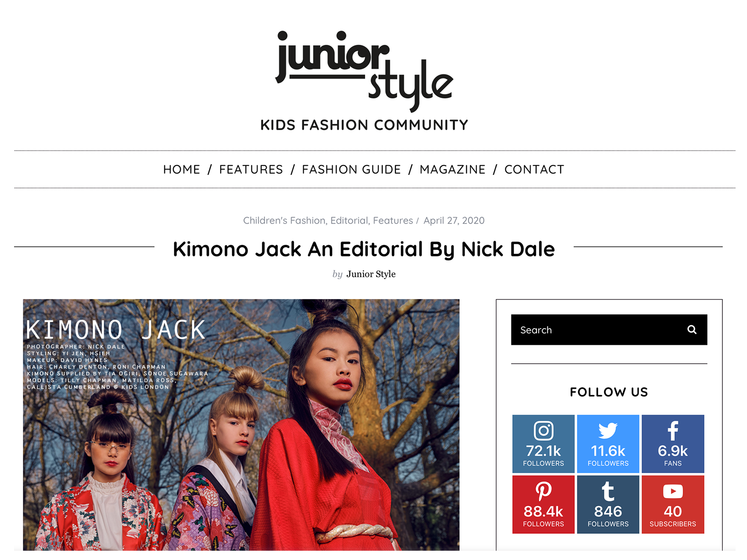Open the Pinterest followers tile
This screenshot has height=560, width=747.
point(543,504)
